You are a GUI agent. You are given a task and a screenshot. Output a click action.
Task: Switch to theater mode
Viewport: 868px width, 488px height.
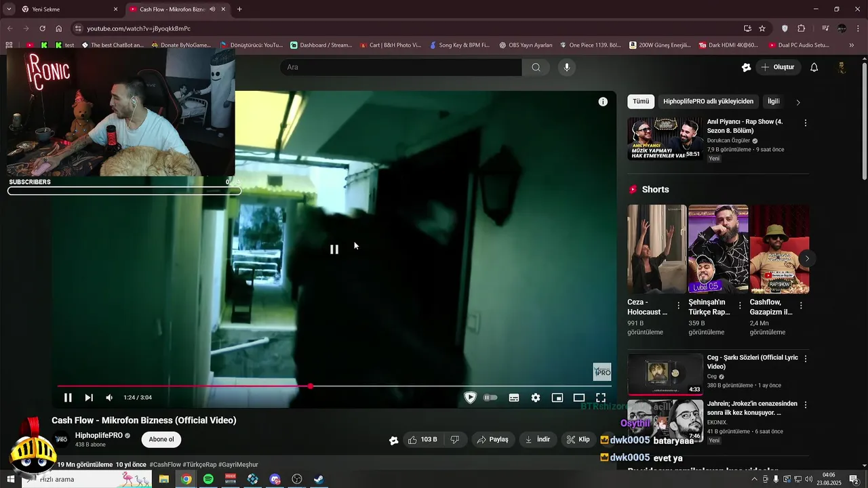579,398
